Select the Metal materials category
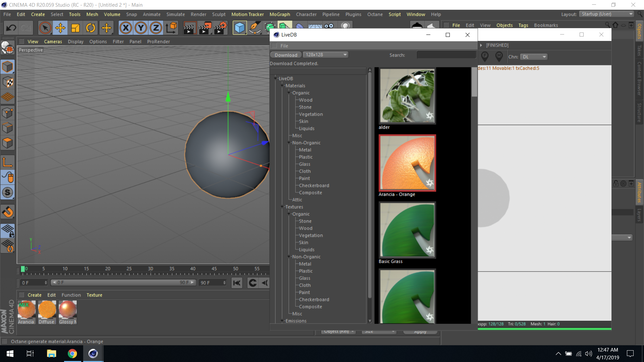The width and height of the screenshot is (644, 362). click(x=305, y=150)
